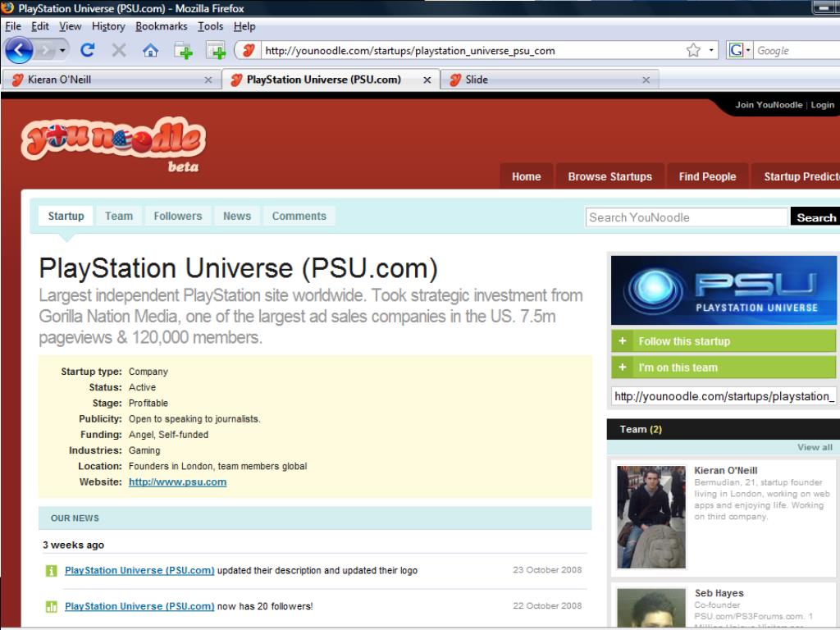Click Follow this startup button
This screenshot has height=630, width=840.
[x=724, y=340]
